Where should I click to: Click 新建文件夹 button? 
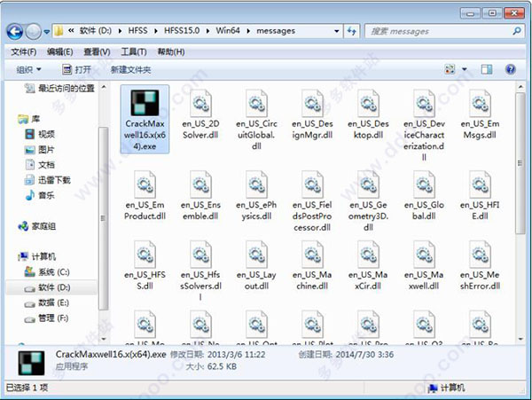pyautogui.click(x=130, y=70)
